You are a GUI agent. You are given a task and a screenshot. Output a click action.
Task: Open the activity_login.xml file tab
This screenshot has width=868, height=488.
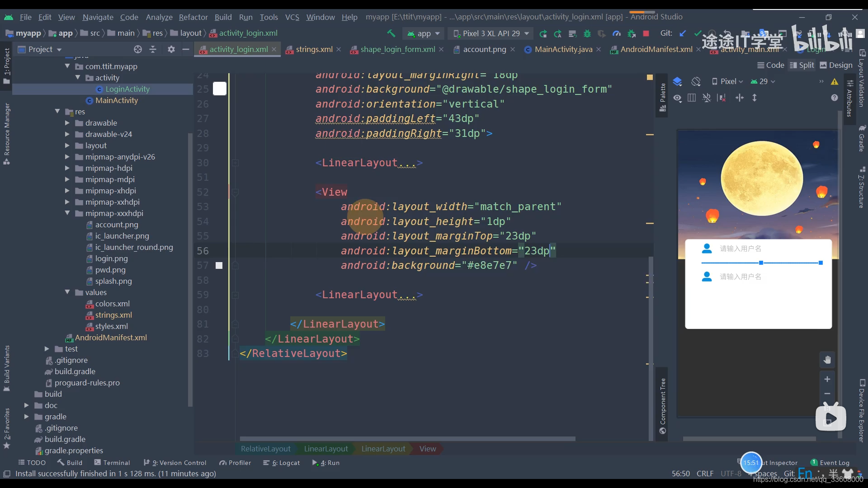(238, 49)
